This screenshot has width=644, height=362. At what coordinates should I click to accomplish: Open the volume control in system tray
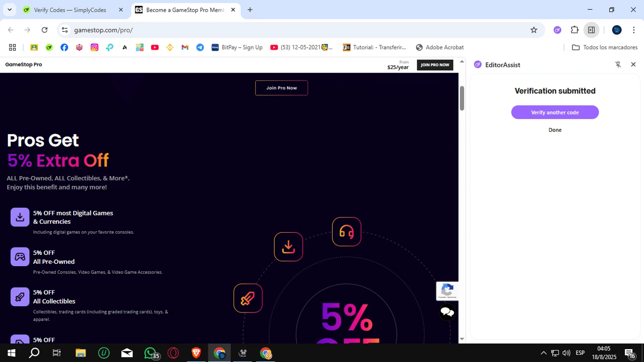click(x=566, y=353)
